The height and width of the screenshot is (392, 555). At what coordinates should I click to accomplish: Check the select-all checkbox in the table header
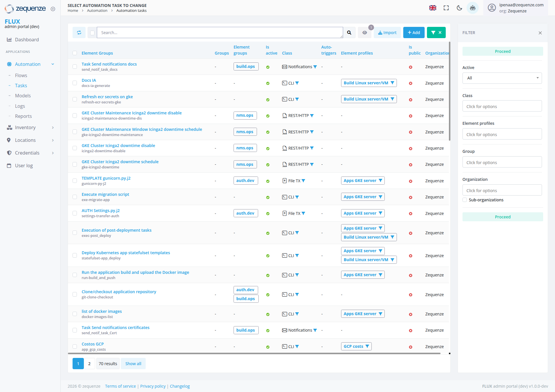click(75, 53)
